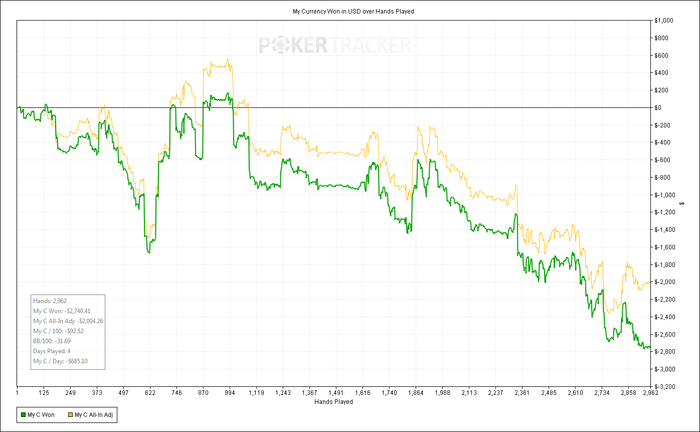
Task: Click the 'My C / Day: -$685.10' stat line
Action: coord(60,361)
